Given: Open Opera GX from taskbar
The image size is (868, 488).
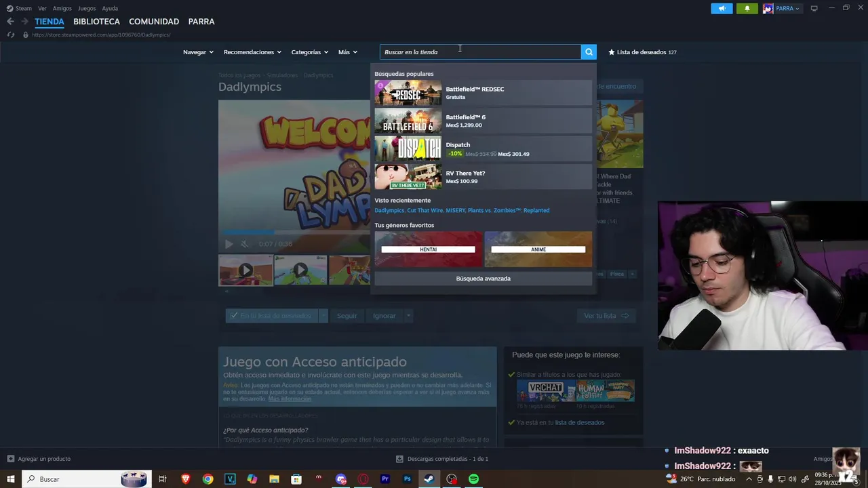Looking at the screenshot, I should click(363, 479).
